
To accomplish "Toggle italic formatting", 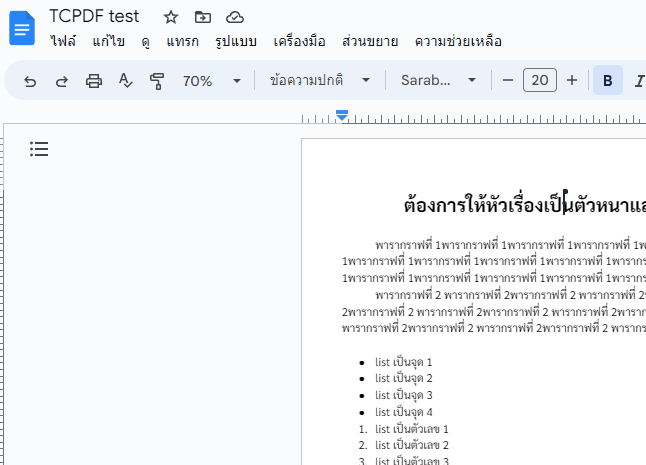I will click(x=639, y=80).
